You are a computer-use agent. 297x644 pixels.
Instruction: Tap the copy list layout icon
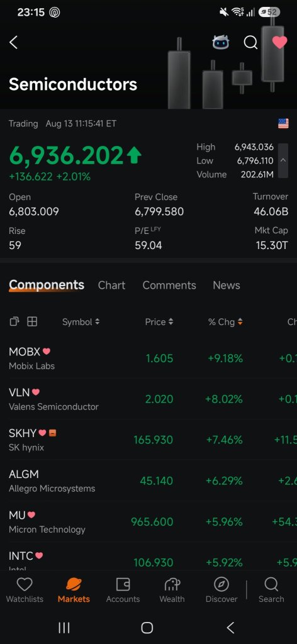point(14,321)
